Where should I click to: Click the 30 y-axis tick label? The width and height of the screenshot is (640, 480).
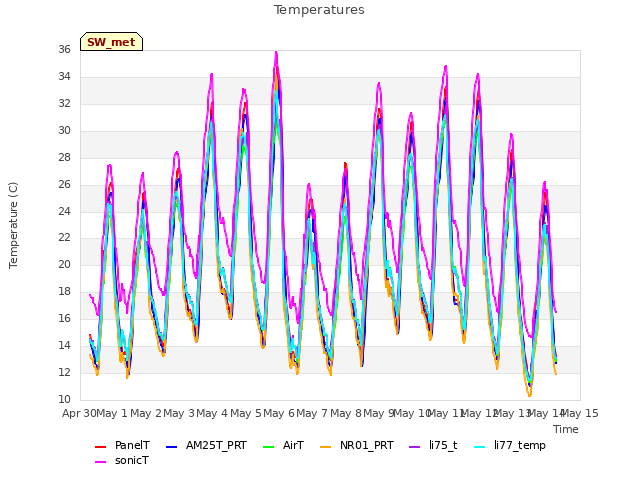(64, 130)
